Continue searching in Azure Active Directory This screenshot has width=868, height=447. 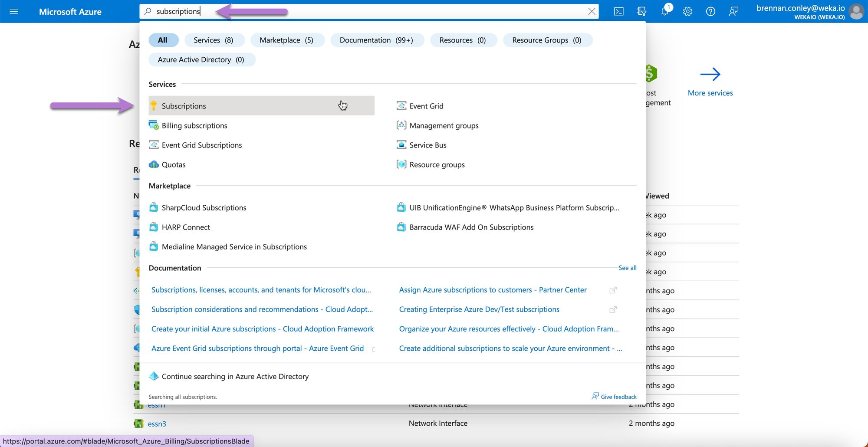point(235,376)
